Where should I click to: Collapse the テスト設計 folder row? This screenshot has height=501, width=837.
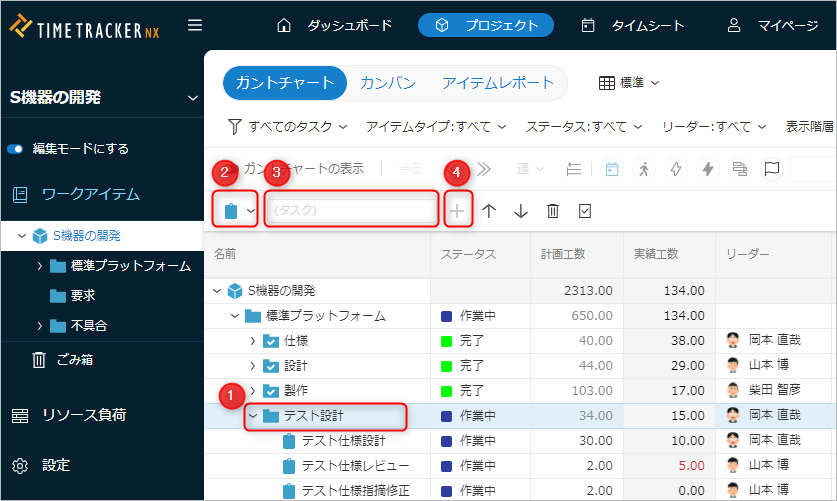click(x=253, y=416)
